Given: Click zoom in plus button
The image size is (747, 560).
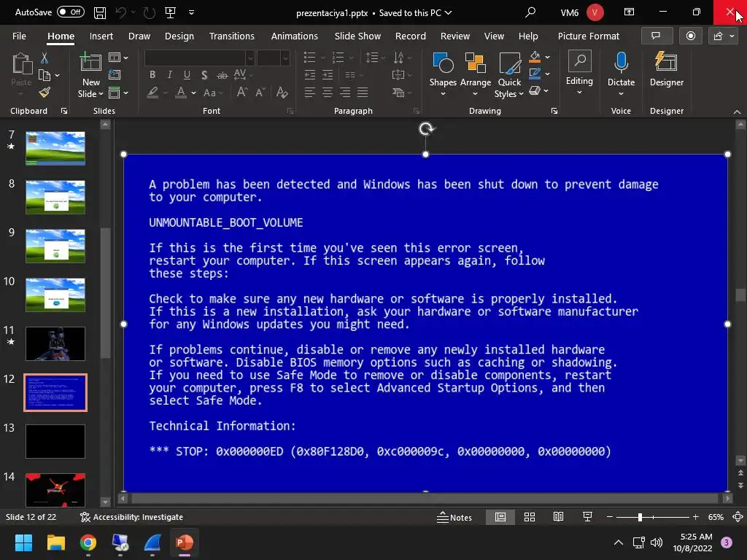Looking at the screenshot, I should point(695,517).
